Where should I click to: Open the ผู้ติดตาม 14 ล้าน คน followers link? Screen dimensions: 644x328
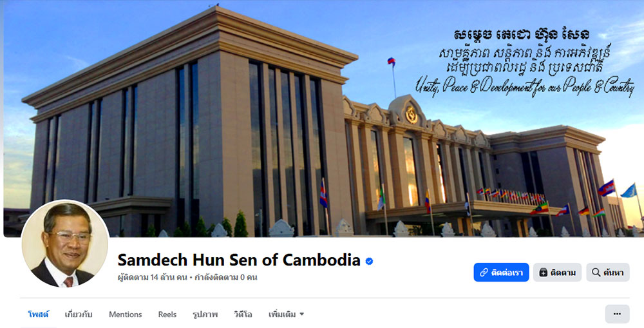point(153,278)
